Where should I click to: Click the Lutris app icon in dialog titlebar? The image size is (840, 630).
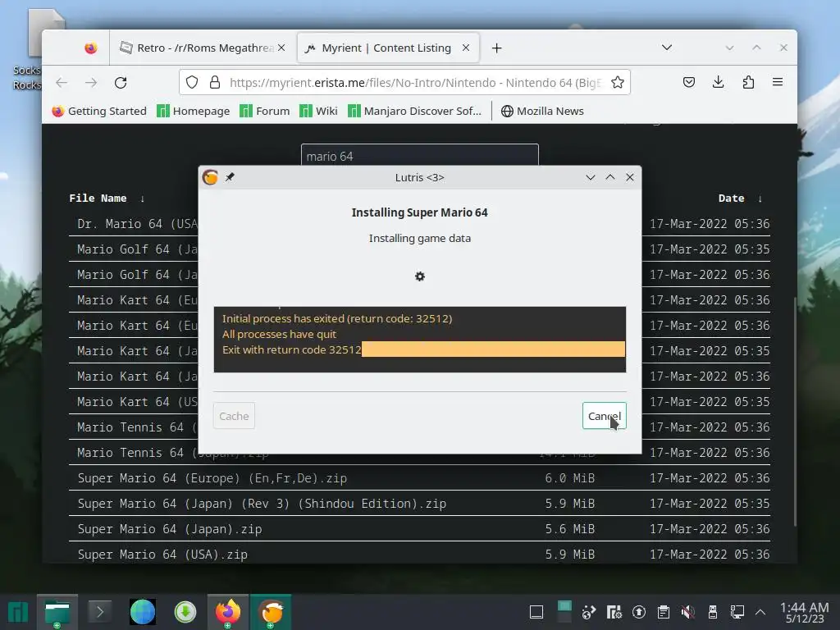pos(210,177)
